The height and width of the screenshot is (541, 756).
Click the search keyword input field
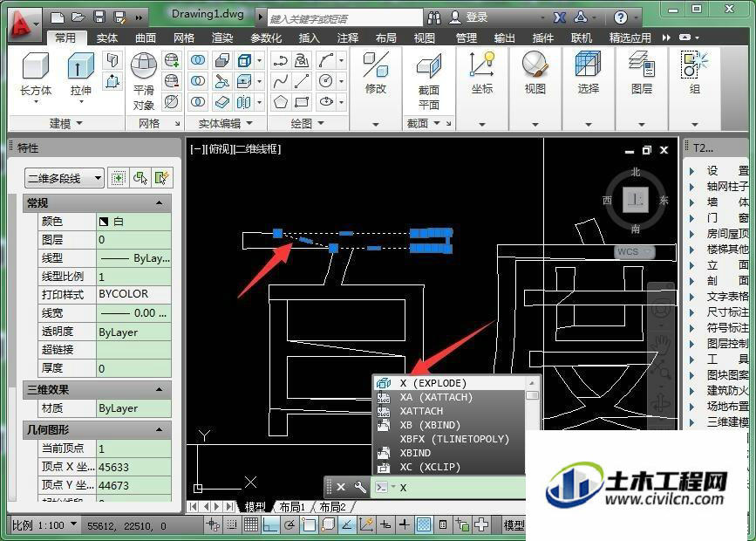click(345, 18)
